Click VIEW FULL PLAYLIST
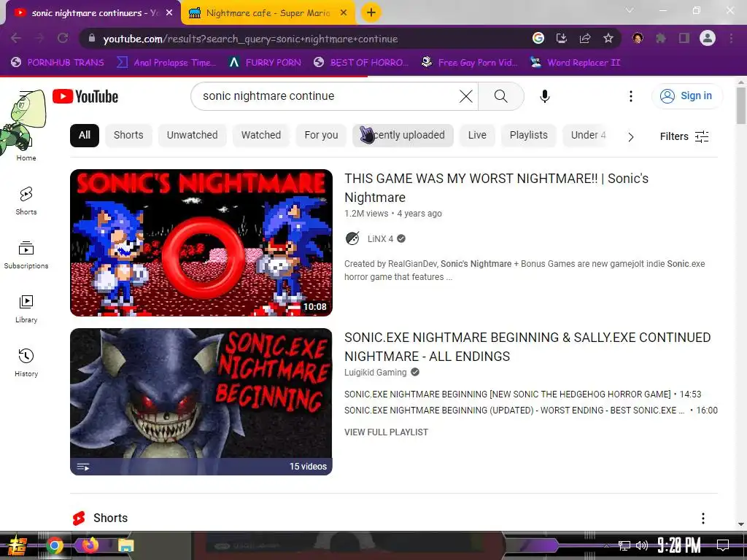 (x=387, y=432)
